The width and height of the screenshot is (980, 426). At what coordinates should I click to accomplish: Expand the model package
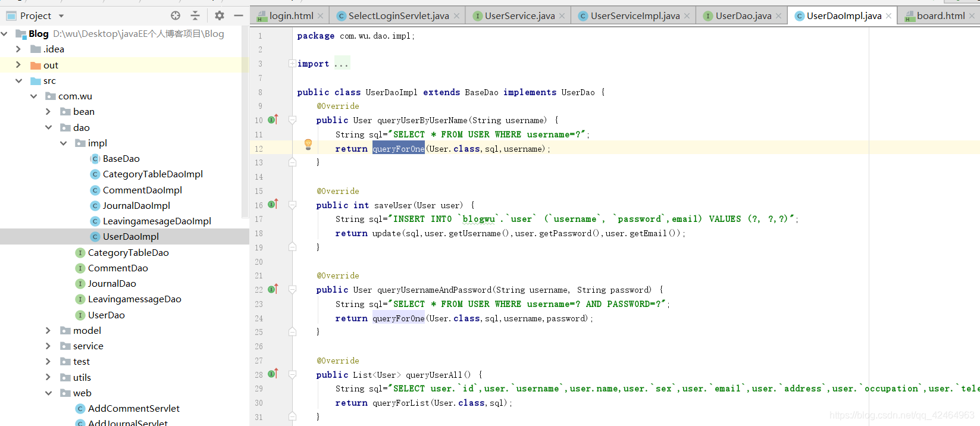pos(48,331)
